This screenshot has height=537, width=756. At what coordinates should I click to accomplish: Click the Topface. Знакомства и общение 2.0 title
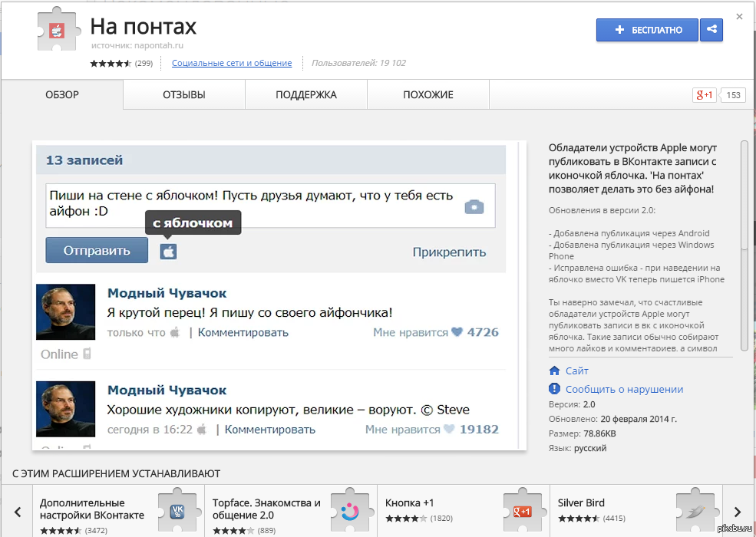coord(266,509)
